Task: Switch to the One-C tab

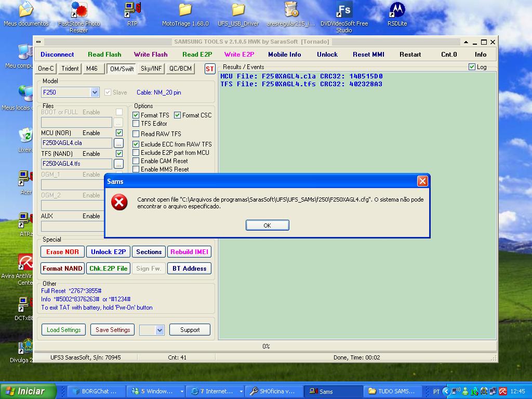Action: click(46, 69)
